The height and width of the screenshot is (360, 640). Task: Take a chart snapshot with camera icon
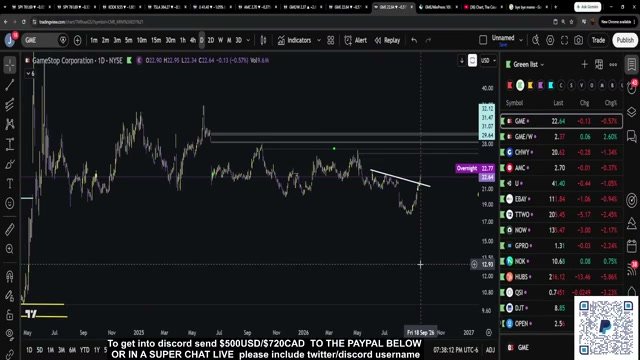tap(578, 40)
